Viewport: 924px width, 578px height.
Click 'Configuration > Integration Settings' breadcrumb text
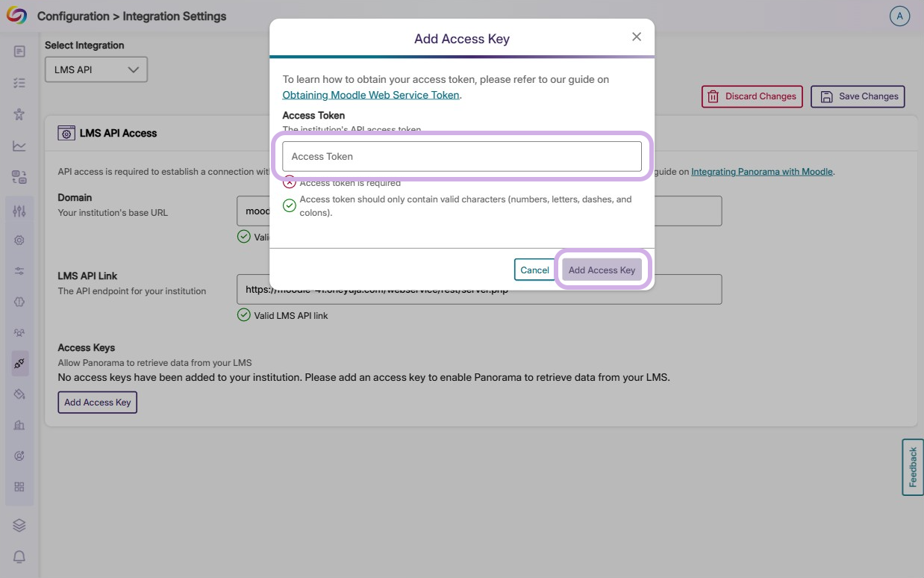pyautogui.click(x=132, y=16)
